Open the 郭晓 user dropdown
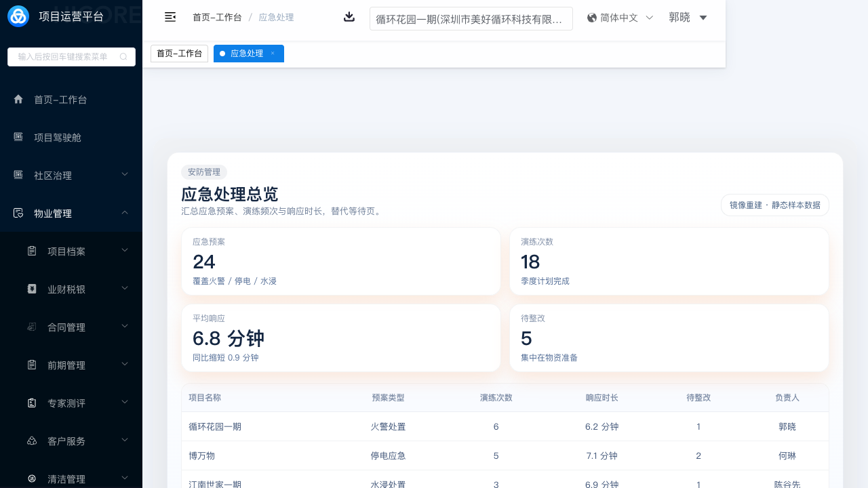The height and width of the screenshot is (488, 868). coord(688,18)
